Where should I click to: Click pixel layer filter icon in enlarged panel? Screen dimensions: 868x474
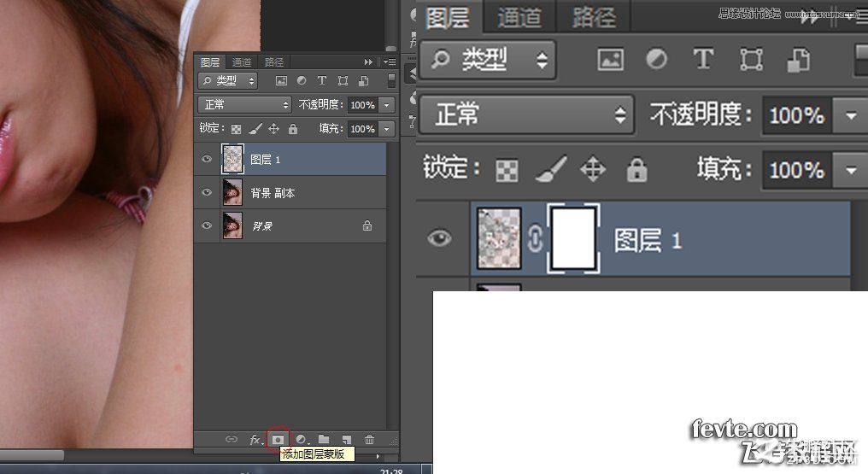pyautogui.click(x=611, y=59)
